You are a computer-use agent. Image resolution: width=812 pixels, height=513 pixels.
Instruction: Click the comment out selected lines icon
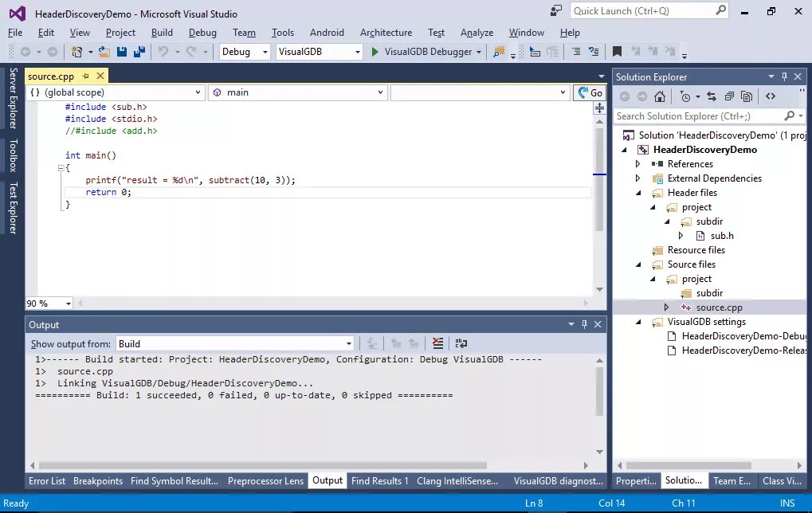tap(576, 52)
